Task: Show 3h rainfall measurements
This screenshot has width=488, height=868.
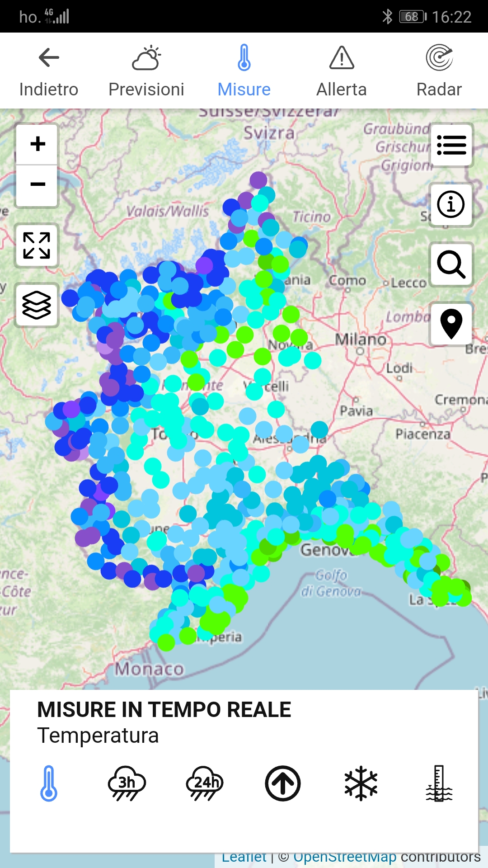Action: coord(127,783)
